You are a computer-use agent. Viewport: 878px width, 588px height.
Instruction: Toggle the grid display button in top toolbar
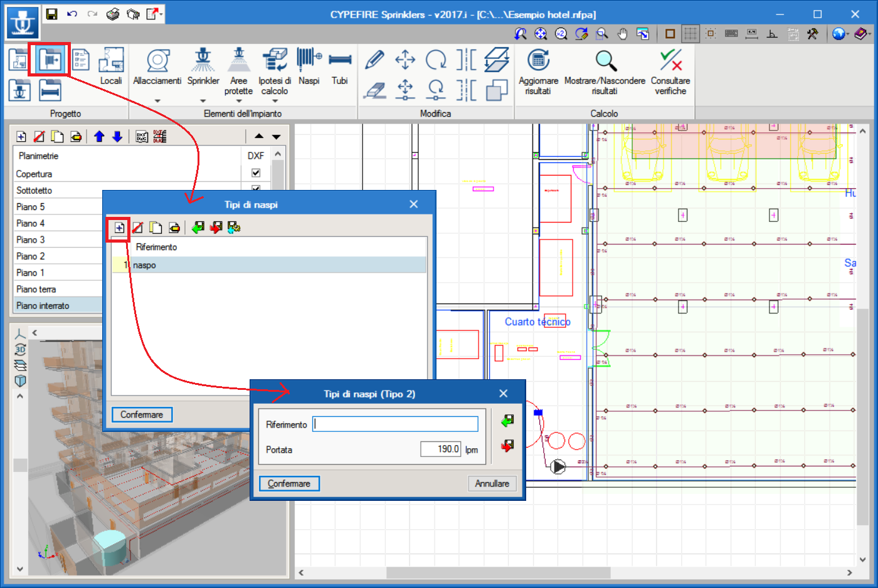pos(690,34)
